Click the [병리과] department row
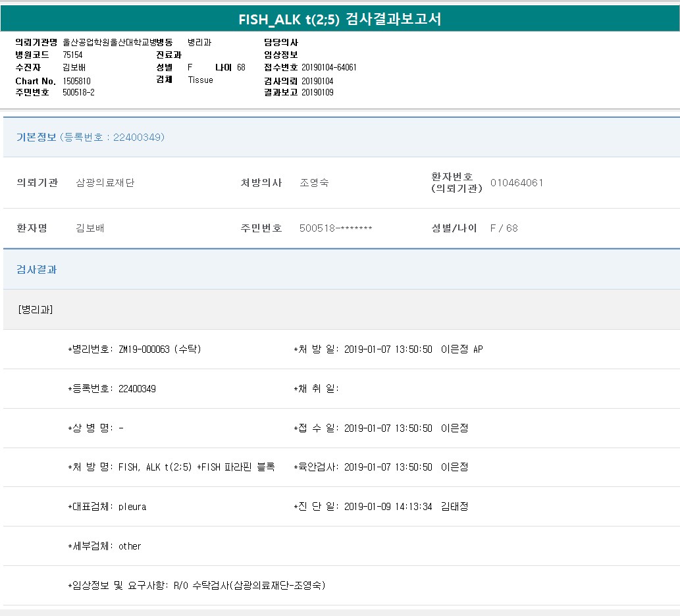Screen dimensions: 680x616 tap(36, 309)
